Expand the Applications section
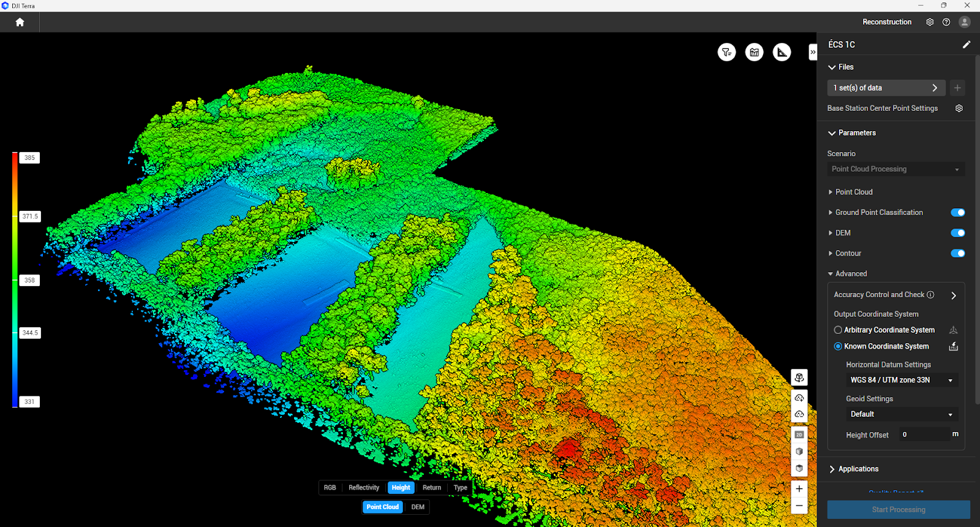This screenshot has height=527, width=980. click(x=858, y=469)
